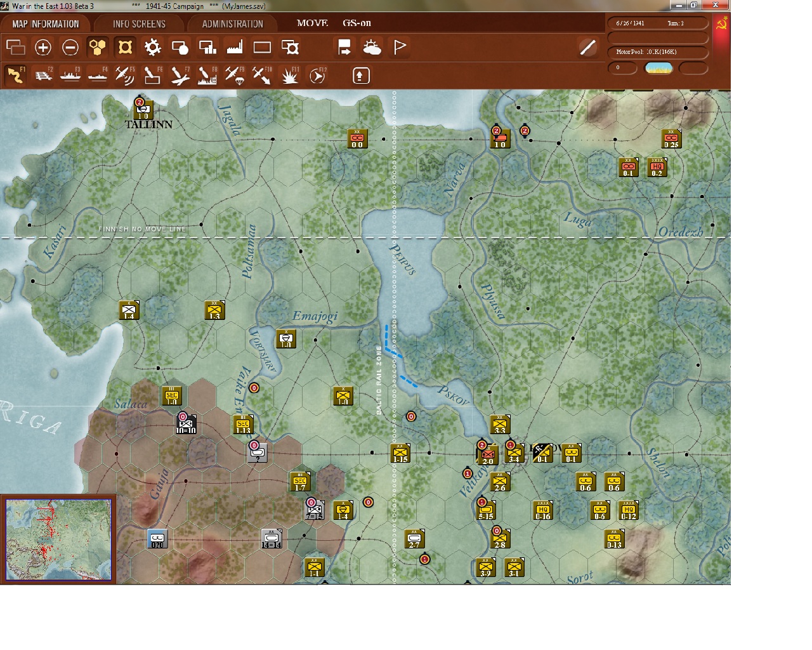The height and width of the screenshot is (650, 812).
Task: Toggle the hex grid display
Action: pyautogui.click(x=98, y=47)
